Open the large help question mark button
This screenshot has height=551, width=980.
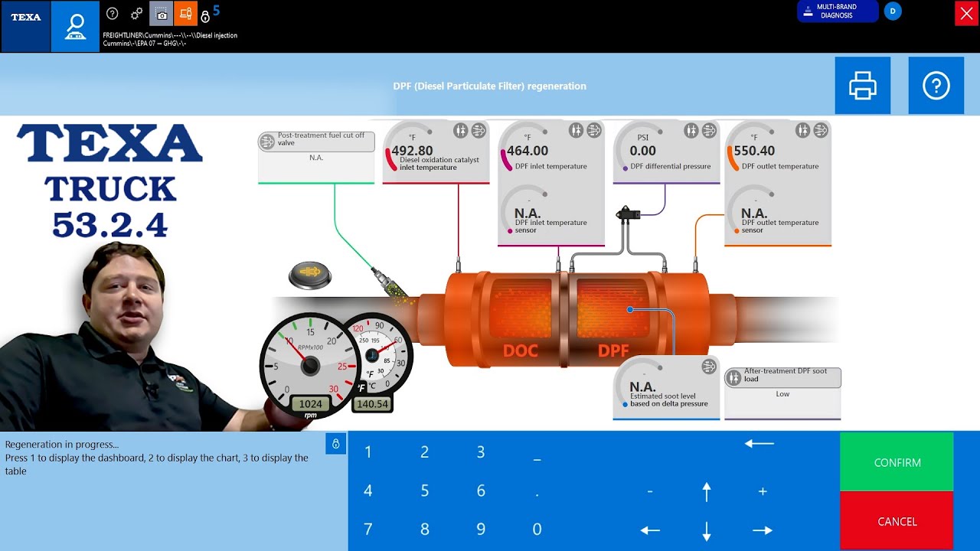click(x=936, y=86)
